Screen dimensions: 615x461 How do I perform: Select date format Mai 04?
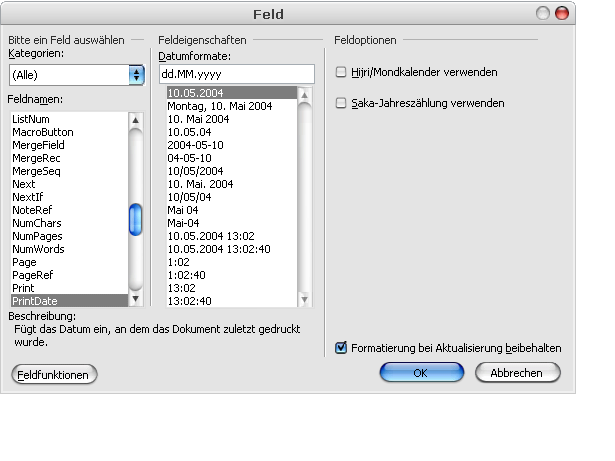(x=232, y=210)
